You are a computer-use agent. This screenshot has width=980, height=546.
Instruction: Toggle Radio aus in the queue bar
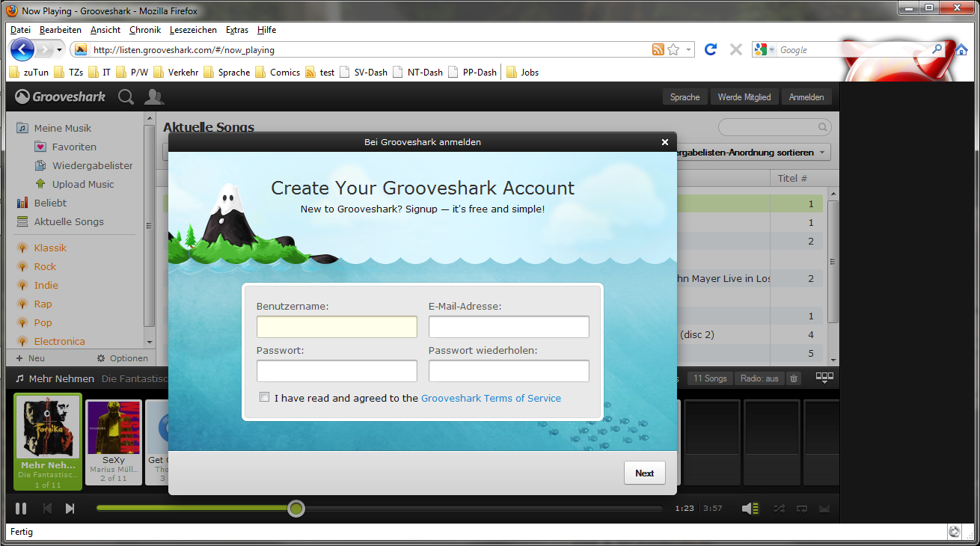pos(759,378)
